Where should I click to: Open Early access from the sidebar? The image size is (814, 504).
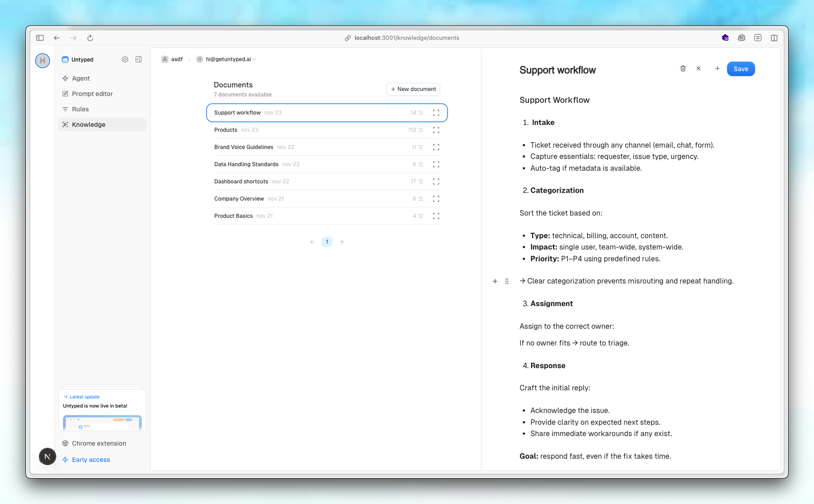(x=91, y=460)
